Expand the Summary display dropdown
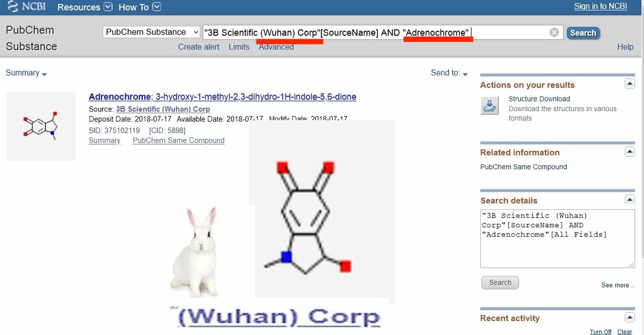This screenshot has width=644, height=335. [26, 73]
